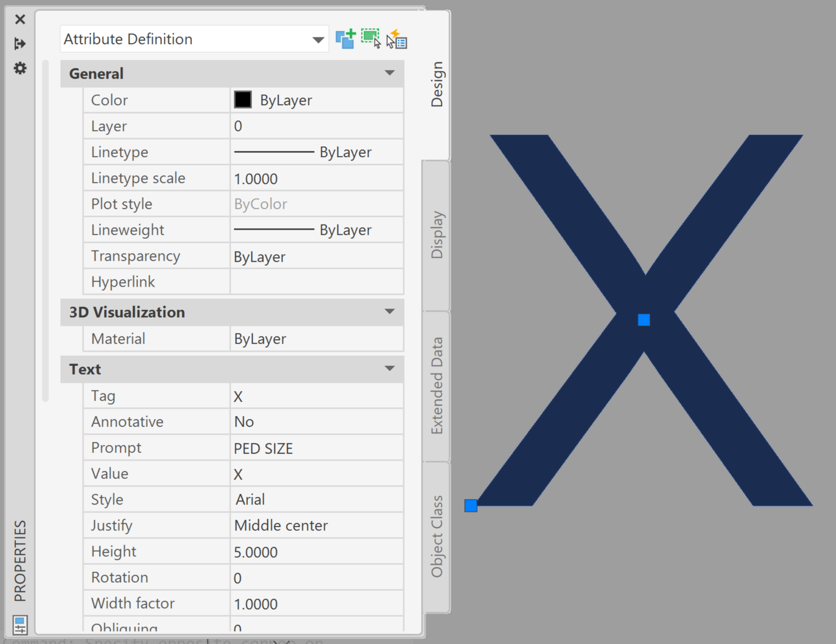
Task: Open the palette settings gear menu
Action: click(x=20, y=68)
